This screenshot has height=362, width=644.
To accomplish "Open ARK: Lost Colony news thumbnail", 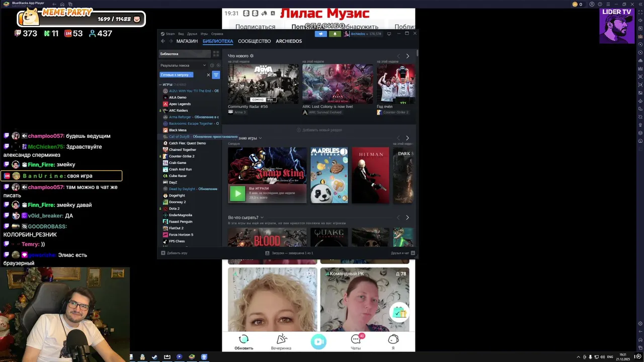I will pyautogui.click(x=338, y=83).
